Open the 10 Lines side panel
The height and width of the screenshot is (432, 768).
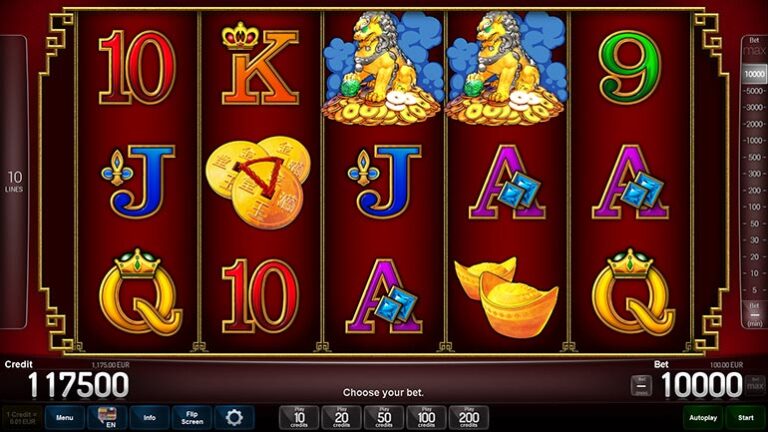(14, 181)
